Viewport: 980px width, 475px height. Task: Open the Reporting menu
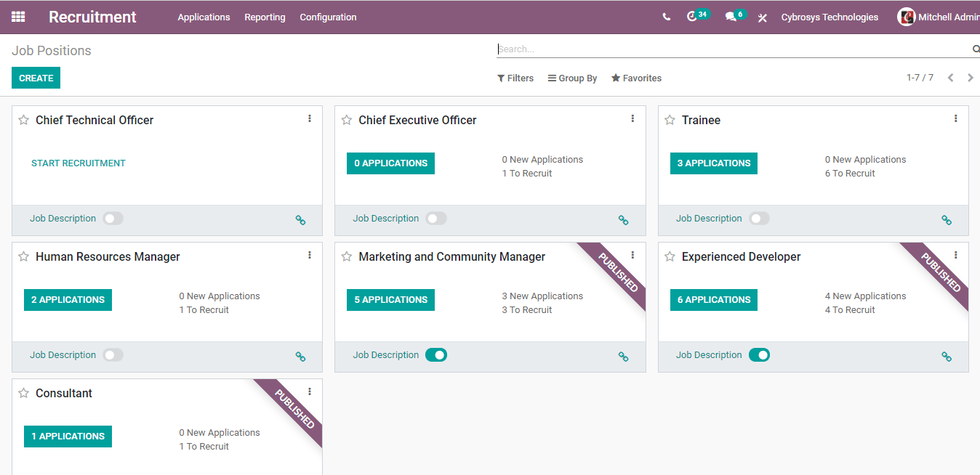pyautogui.click(x=265, y=17)
